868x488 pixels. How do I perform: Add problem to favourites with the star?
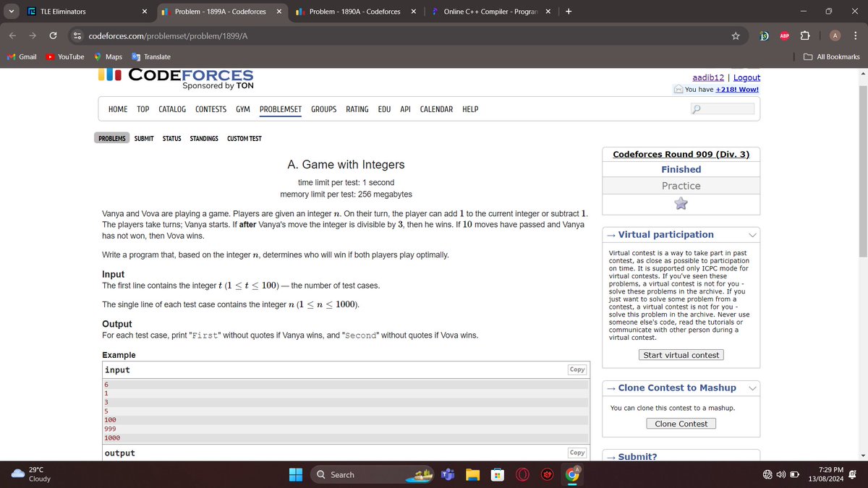click(x=681, y=204)
